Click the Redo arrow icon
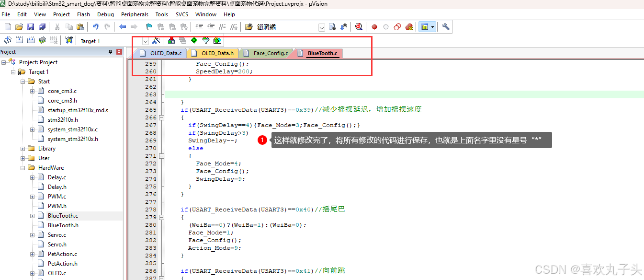 point(107,27)
